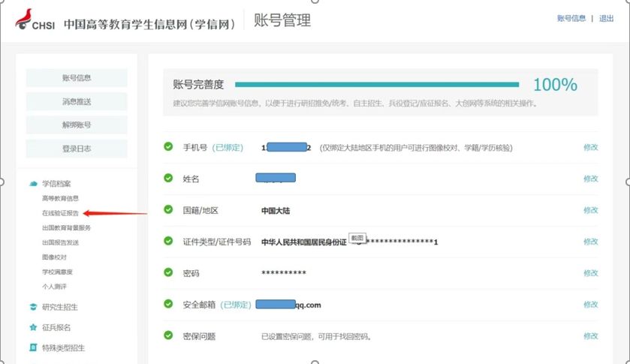Open 学校满意度 in the sidebar
The height and width of the screenshot is (364, 630).
pyautogui.click(x=57, y=272)
